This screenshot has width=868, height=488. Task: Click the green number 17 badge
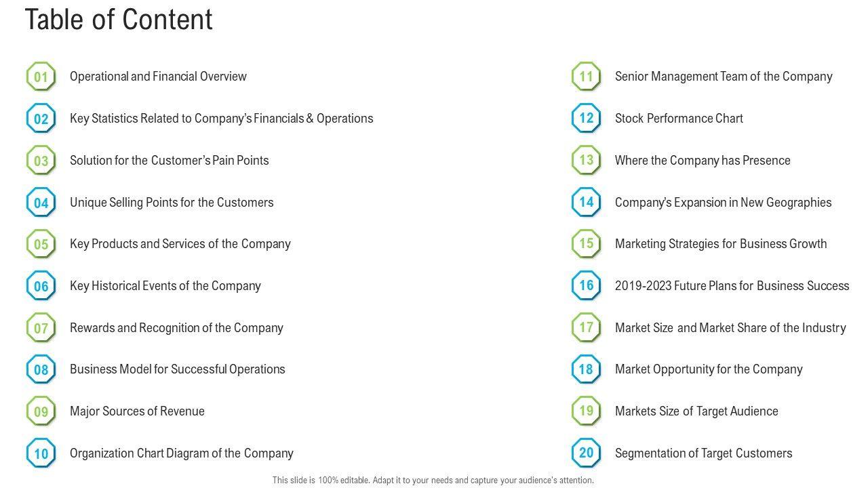586,327
